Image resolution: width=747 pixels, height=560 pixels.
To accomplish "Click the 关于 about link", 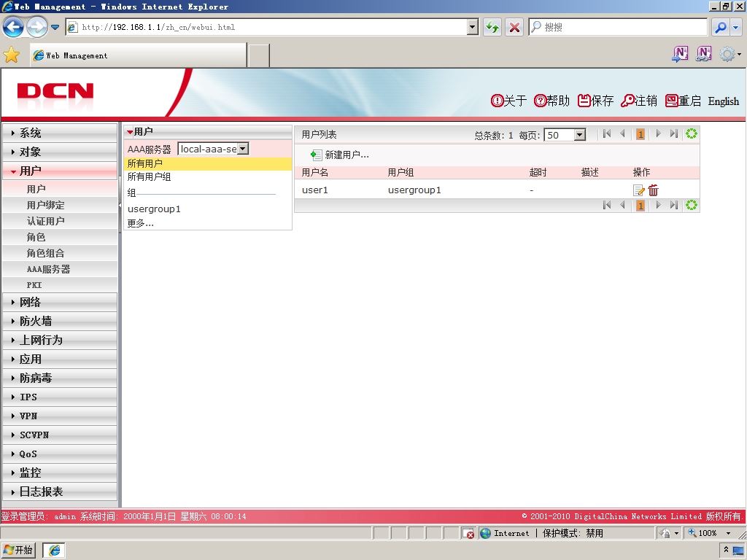I will coord(508,101).
